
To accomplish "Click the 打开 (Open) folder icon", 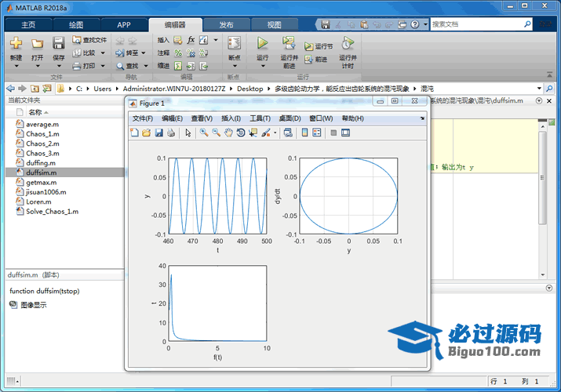I will tap(37, 44).
